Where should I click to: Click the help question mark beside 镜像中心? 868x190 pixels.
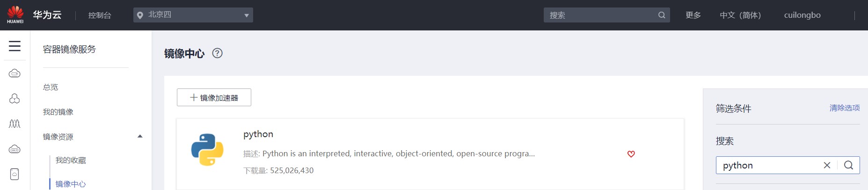tap(217, 53)
